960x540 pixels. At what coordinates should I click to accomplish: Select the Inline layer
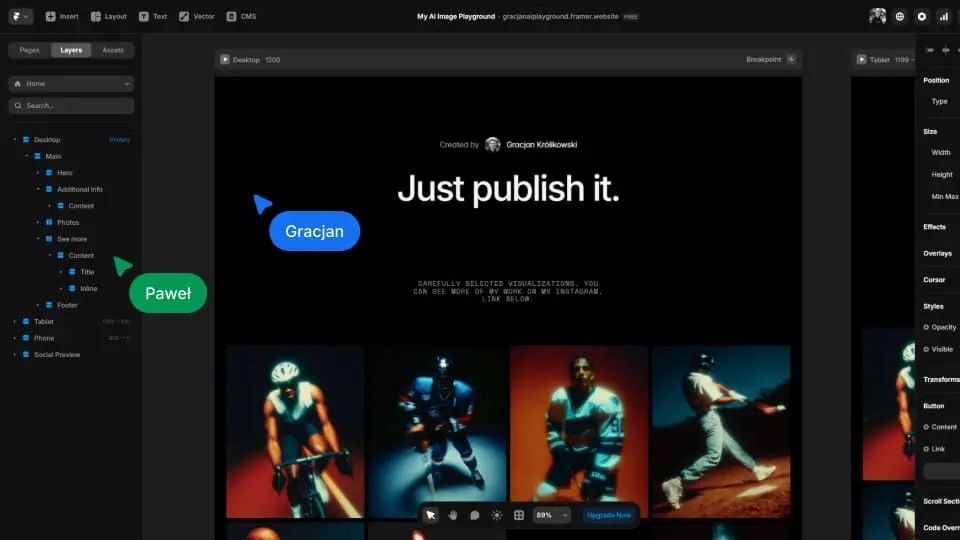(89, 288)
